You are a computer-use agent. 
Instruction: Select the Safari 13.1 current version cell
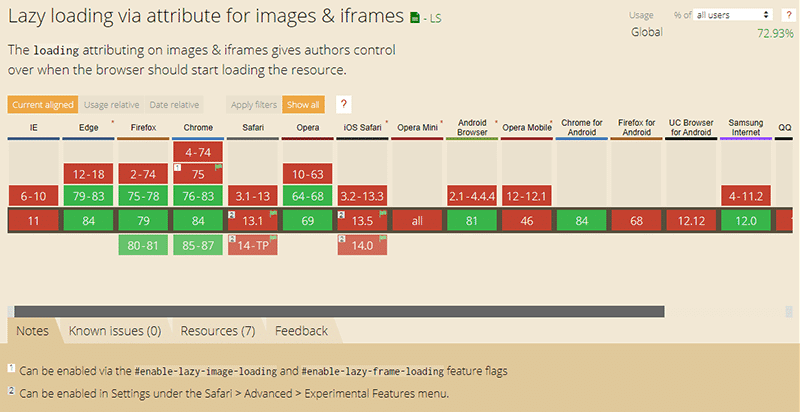(253, 221)
